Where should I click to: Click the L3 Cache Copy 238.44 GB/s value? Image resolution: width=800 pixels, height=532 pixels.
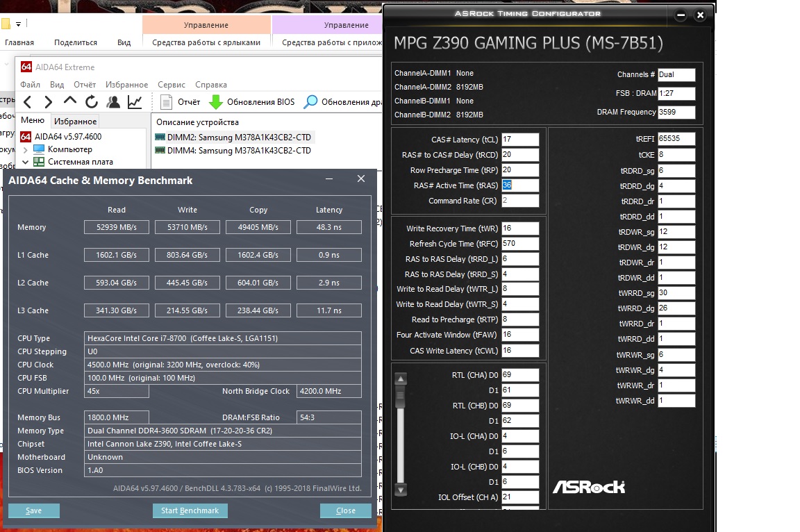[x=258, y=310]
